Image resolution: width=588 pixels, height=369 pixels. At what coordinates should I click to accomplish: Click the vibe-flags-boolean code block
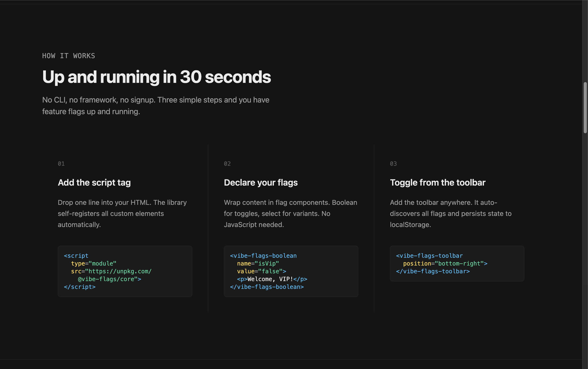291,271
